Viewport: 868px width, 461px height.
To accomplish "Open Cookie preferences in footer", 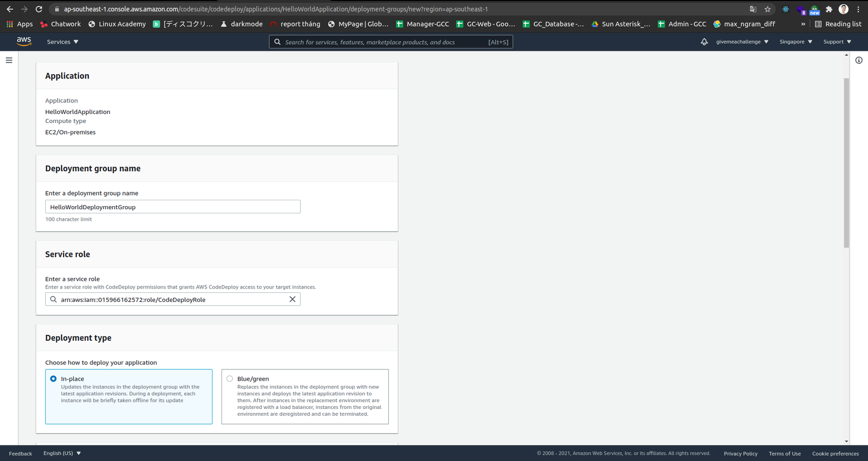I will (835, 453).
